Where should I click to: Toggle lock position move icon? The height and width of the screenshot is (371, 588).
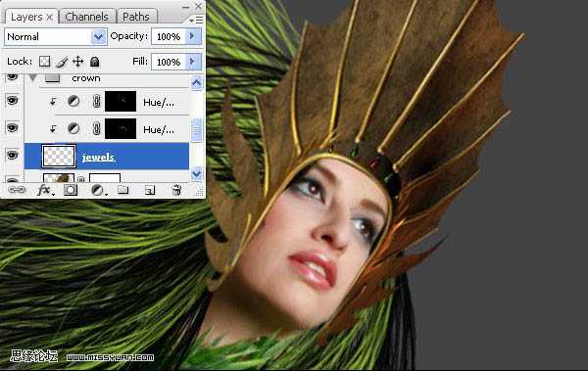(77, 62)
